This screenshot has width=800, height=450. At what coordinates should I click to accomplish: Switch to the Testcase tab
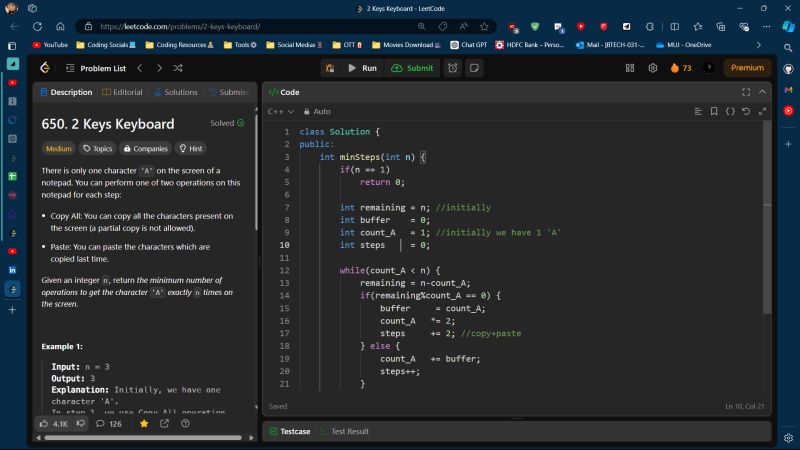290,431
